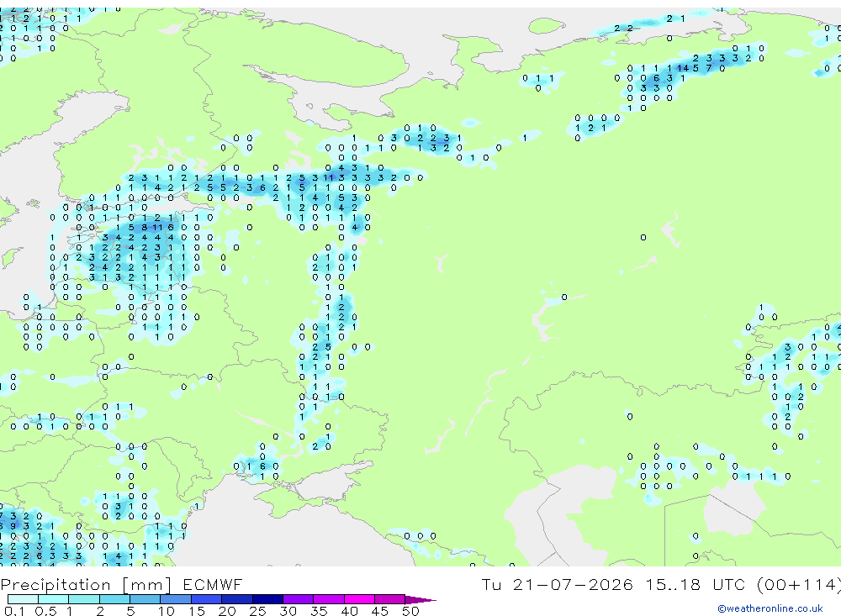Click the "14" precipitation value on the map
This screenshot has width=841, height=616.
pos(683,68)
